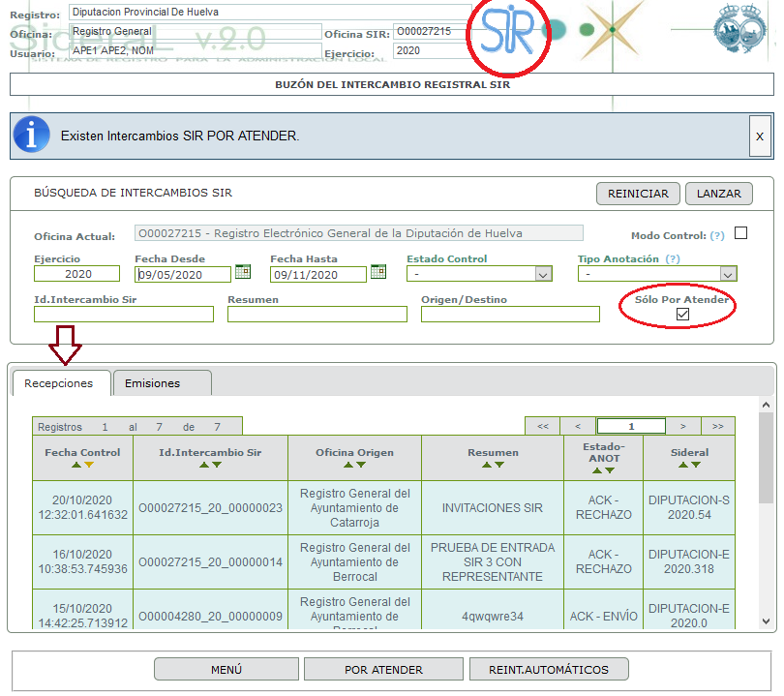Sort Oficina Origen column descending
The image size is (784, 696).
[x=361, y=465]
